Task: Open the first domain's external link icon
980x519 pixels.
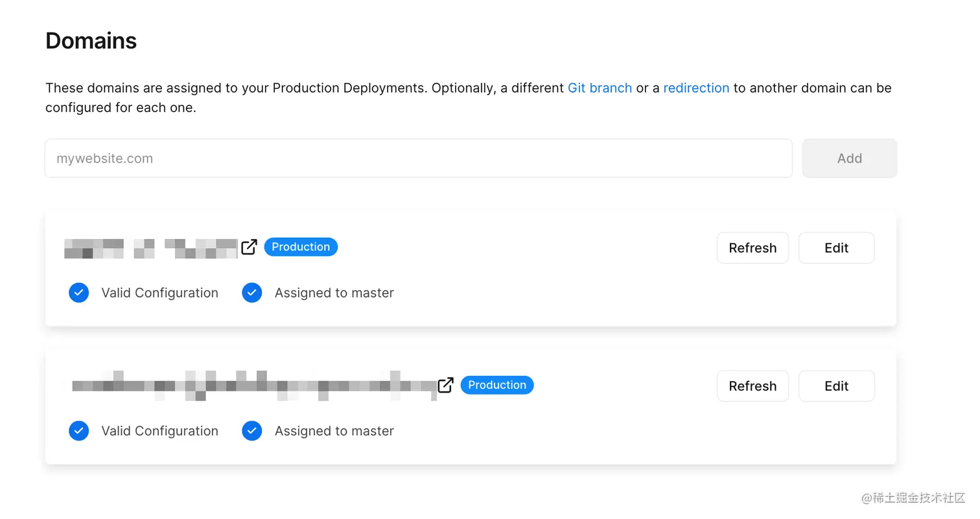Action: 250,247
